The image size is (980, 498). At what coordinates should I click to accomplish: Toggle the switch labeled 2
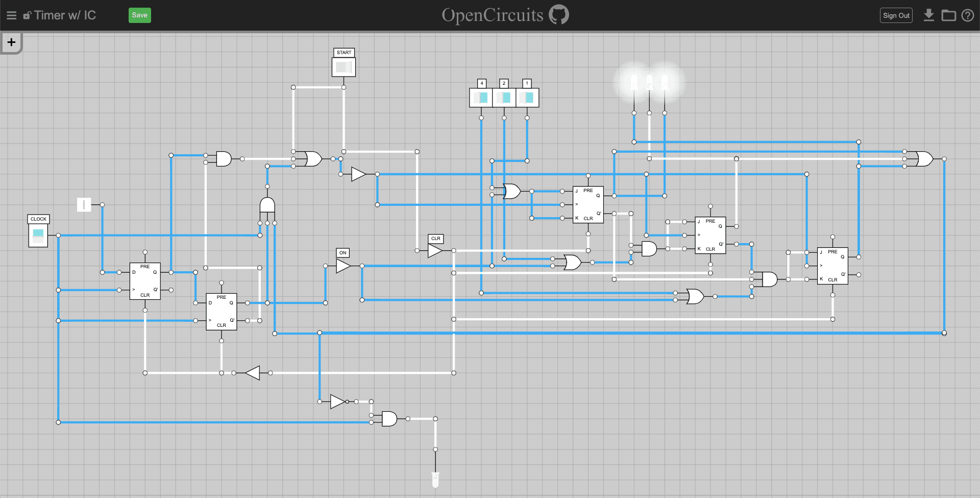(504, 98)
